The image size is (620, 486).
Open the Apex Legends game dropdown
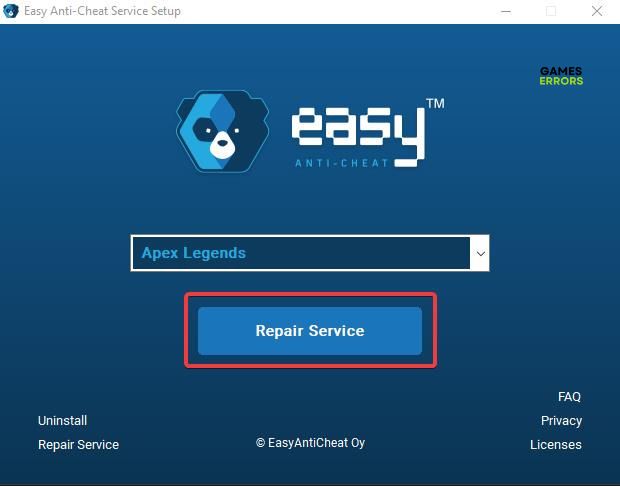[310, 253]
